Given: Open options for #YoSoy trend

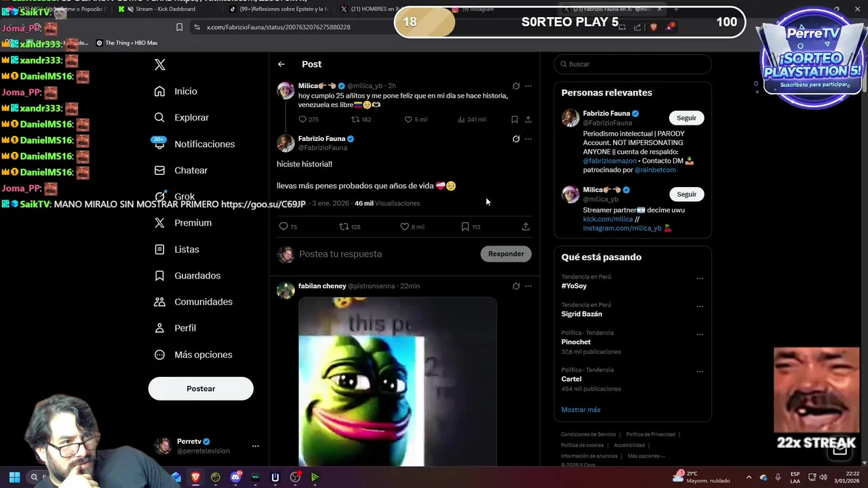Looking at the screenshot, I should click(x=700, y=279).
